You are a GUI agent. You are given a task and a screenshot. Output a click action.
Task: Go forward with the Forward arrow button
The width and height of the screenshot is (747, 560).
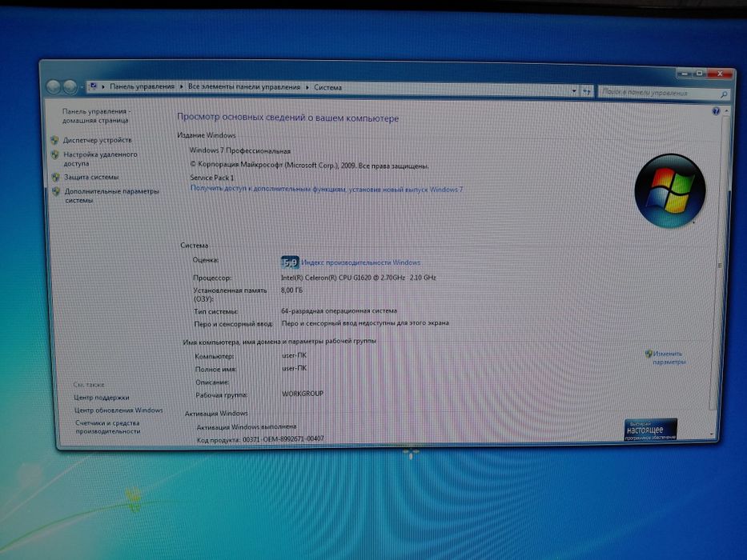pyautogui.click(x=70, y=86)
